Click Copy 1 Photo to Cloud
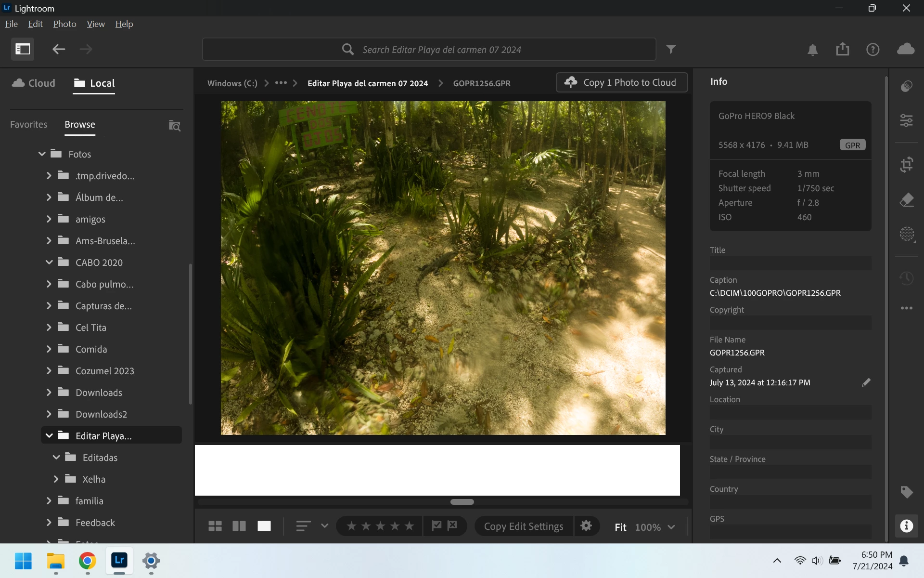 [x=621, y=82]
